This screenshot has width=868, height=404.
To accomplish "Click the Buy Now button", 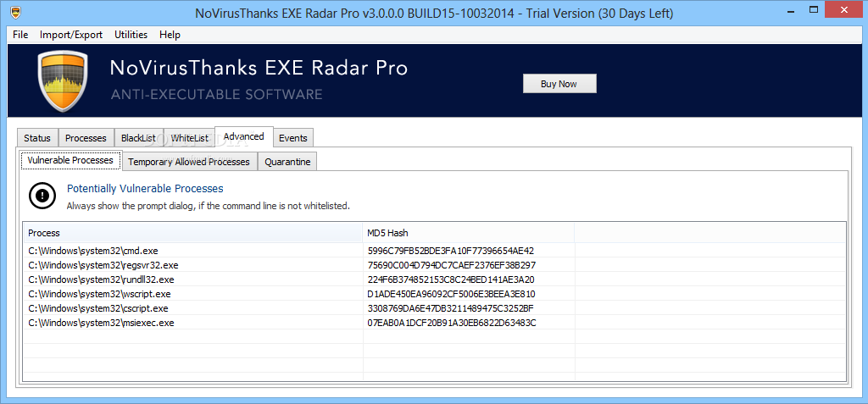I will [x=559, y=84].
